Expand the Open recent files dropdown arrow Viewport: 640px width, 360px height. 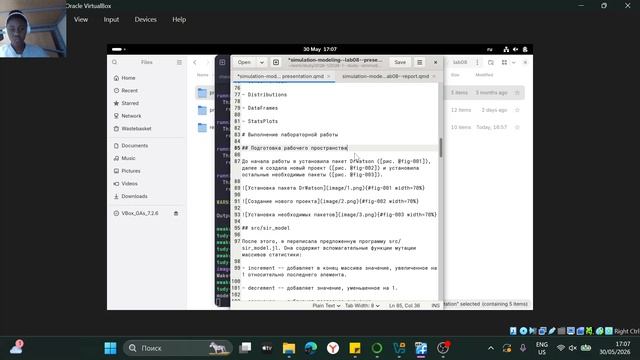pos(262,62)
